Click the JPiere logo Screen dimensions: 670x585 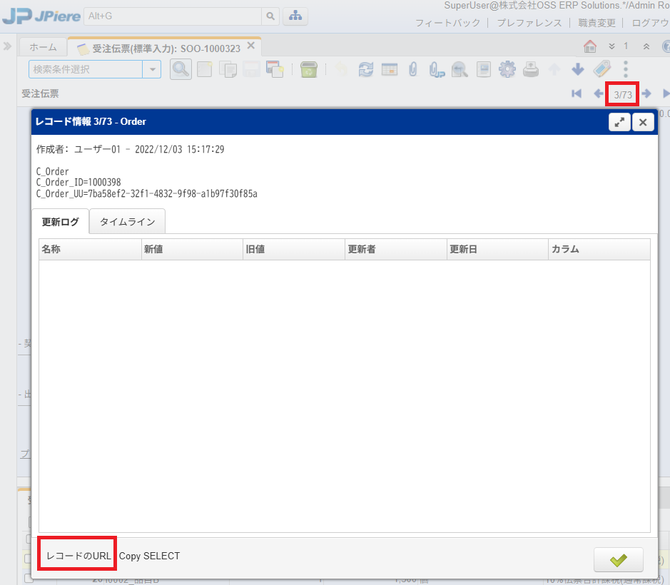point(41,16)
